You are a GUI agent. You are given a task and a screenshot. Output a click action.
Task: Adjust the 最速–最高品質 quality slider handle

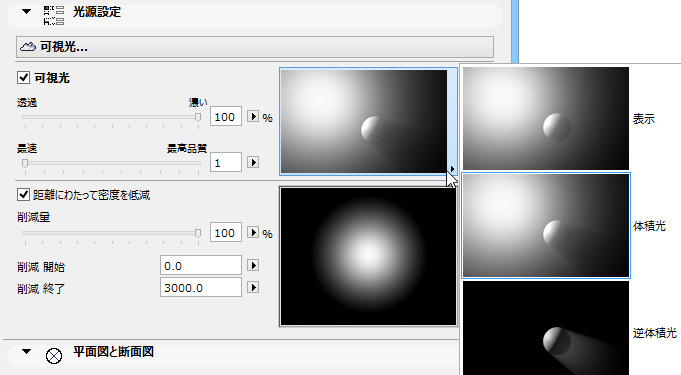[x=25, y=163]
